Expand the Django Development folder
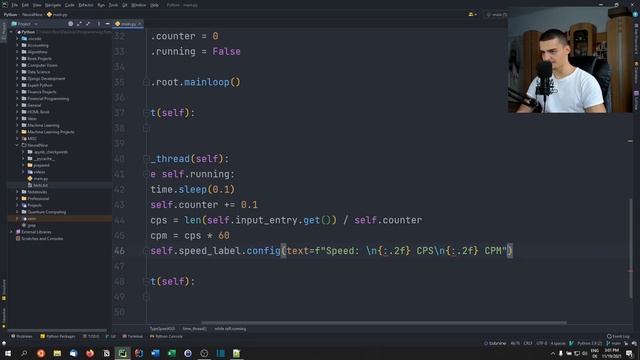Screen dimensions: 640x360 coord(18,78)
